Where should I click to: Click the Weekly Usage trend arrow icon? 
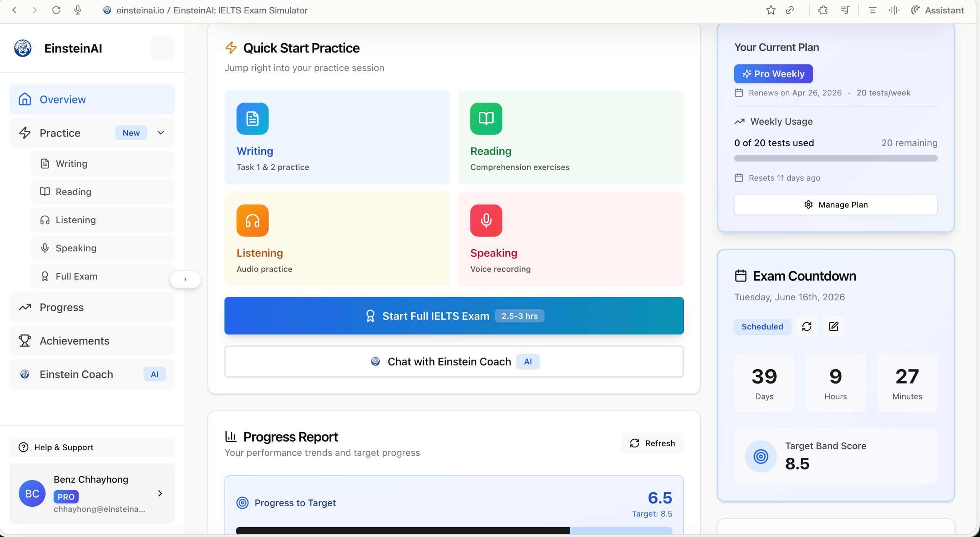(x=740, y=121)
